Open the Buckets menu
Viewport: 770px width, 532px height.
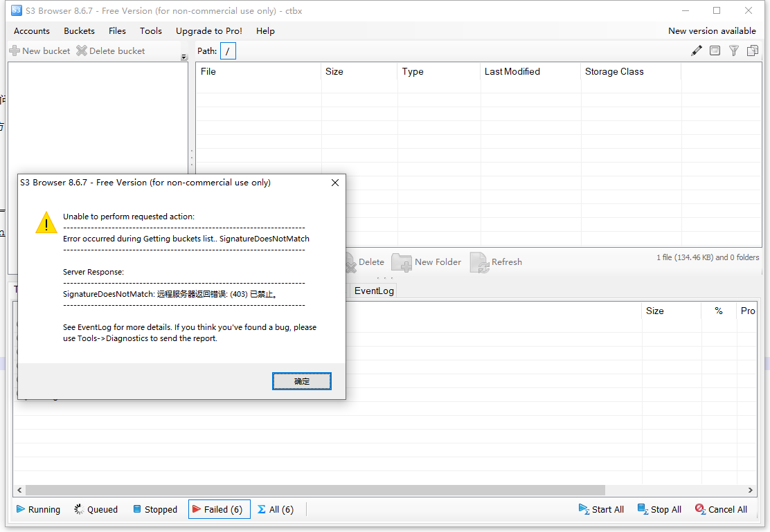(79, 31)
